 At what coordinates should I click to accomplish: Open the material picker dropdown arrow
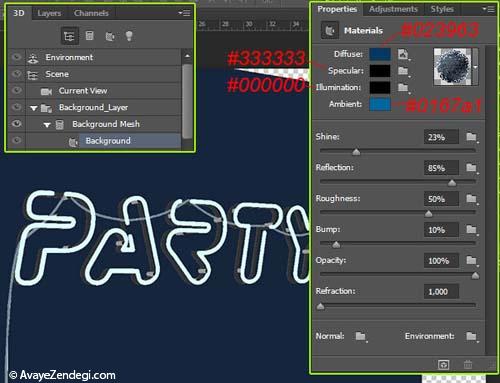(476, 67)
